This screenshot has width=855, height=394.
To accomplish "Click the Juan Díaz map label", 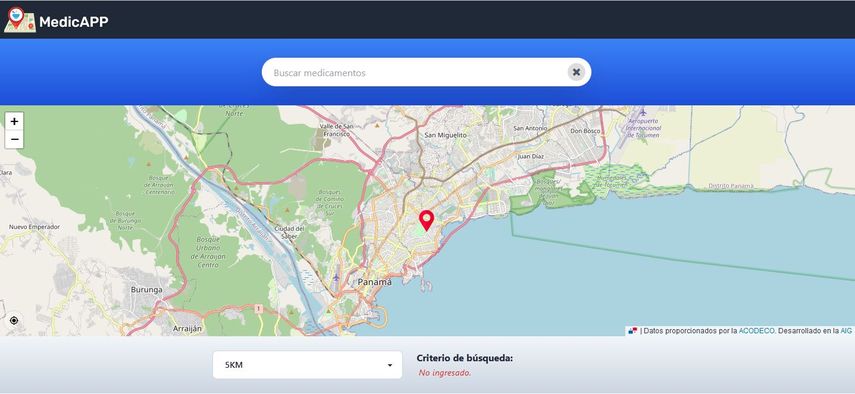I will (x=532, y=156).
